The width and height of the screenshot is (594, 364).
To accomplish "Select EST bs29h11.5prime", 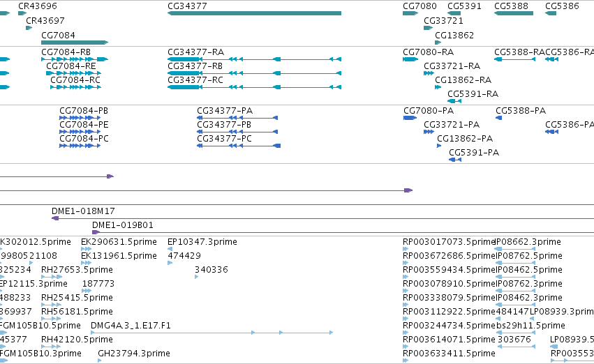I will pos(530,326).
